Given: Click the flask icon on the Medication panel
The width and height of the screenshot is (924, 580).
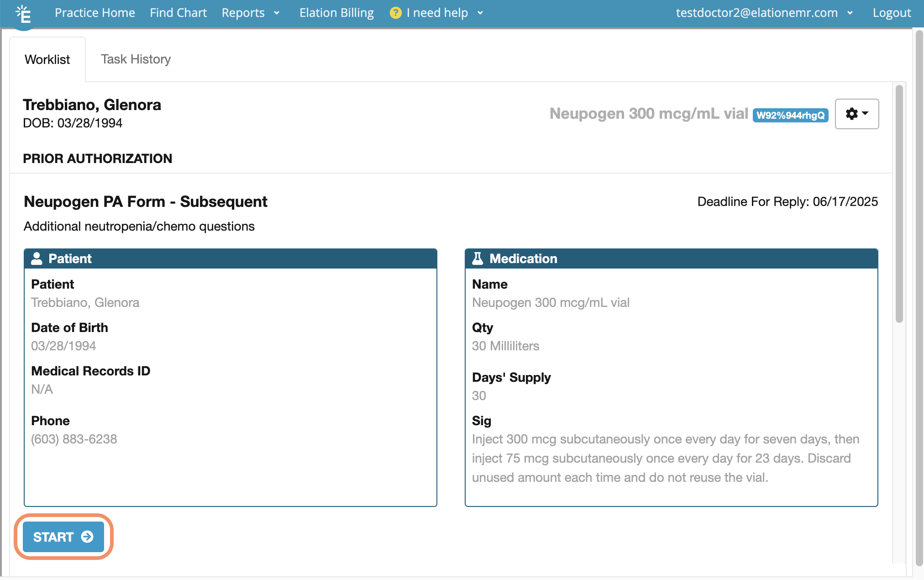Looking at the screenshot, I should click(x=477, y=258).
